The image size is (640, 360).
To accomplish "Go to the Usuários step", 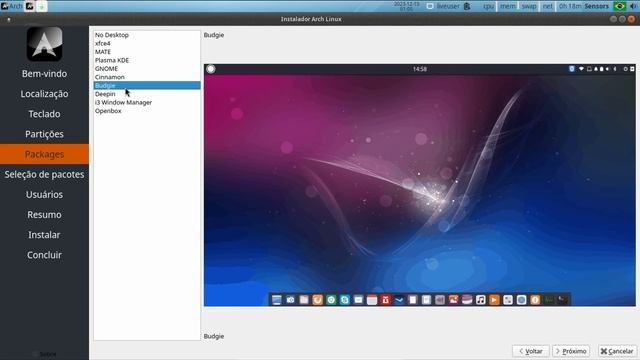I will (44, 194).
